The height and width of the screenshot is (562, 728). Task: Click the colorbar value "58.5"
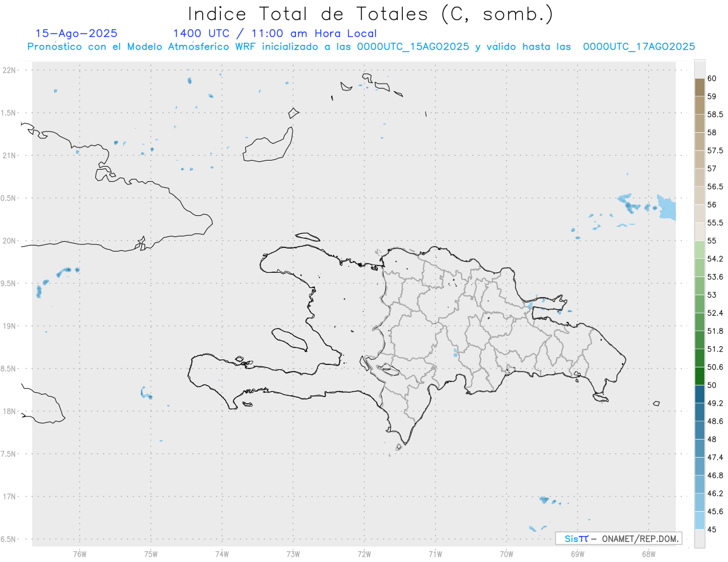click(x=715, y=115)
